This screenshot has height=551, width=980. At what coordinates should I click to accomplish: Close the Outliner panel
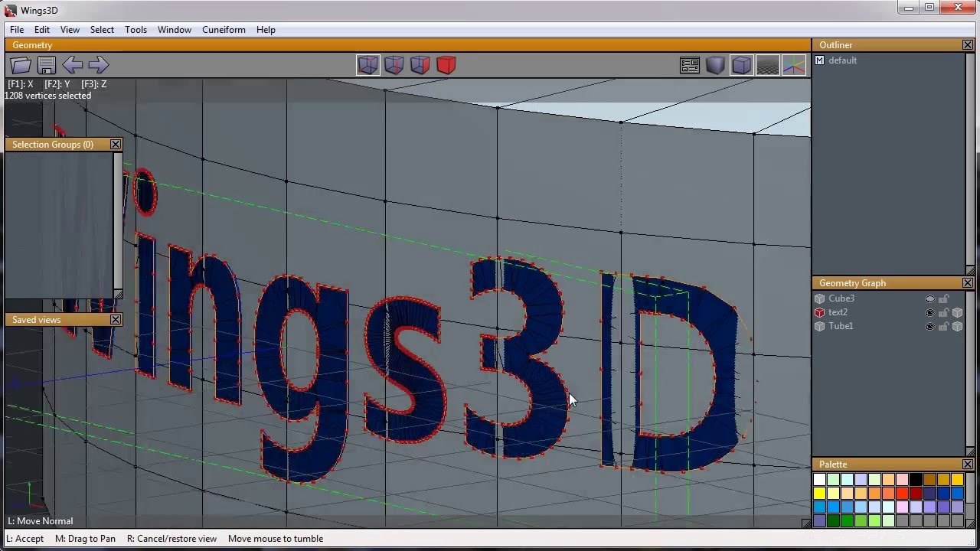(x=968, y=45)
